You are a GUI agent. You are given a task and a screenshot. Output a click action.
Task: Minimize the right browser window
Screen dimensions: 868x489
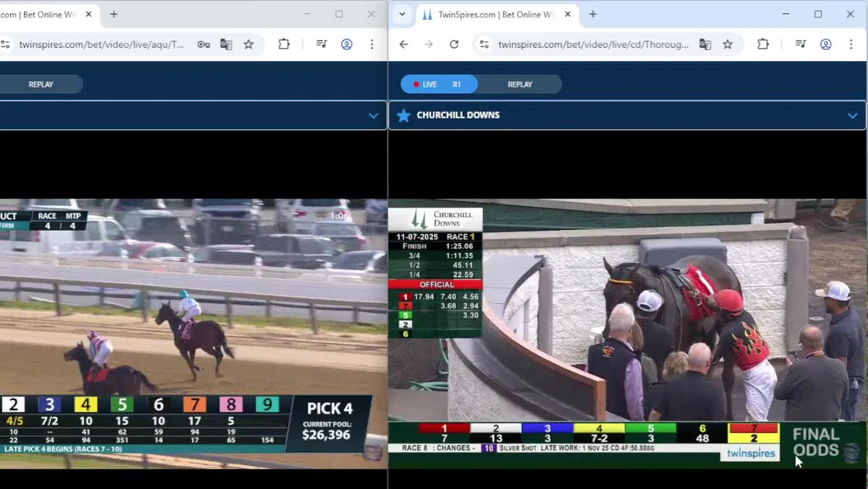click(x=786, y=14)
